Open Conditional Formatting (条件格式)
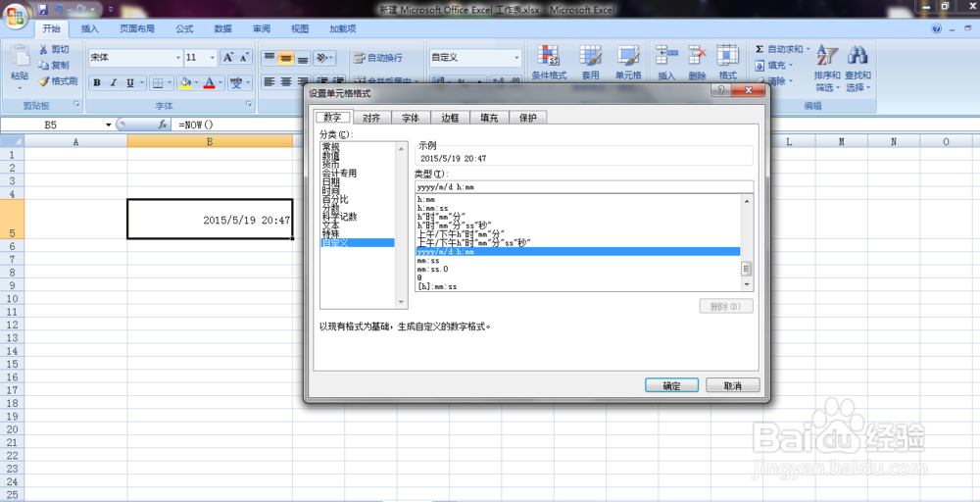Viewport: 980px width, 502px height. click(x=549, y=63)
